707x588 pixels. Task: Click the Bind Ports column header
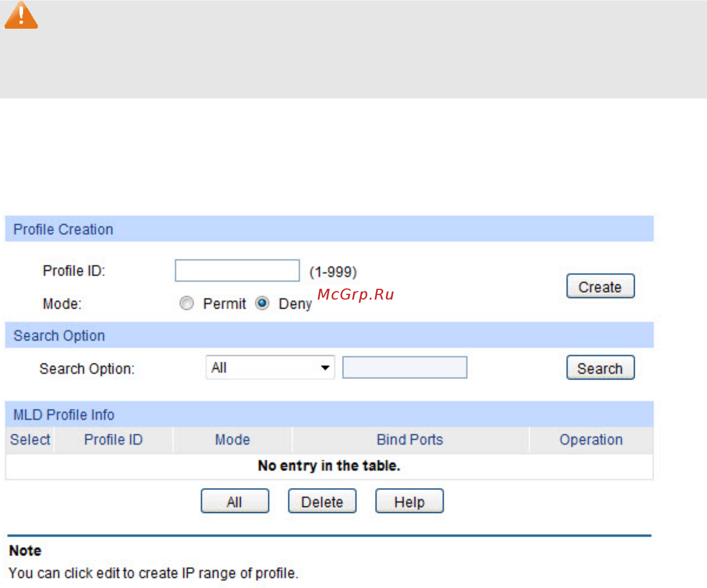[410, 440]
